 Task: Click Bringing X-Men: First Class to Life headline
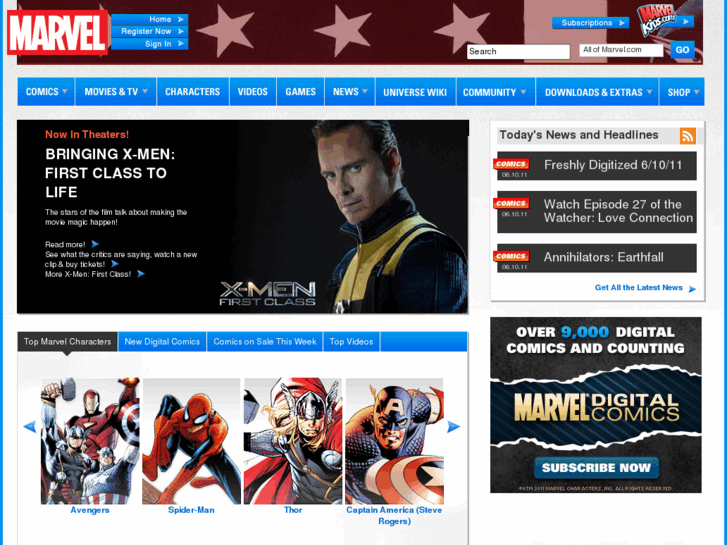(x=110, y=173)
